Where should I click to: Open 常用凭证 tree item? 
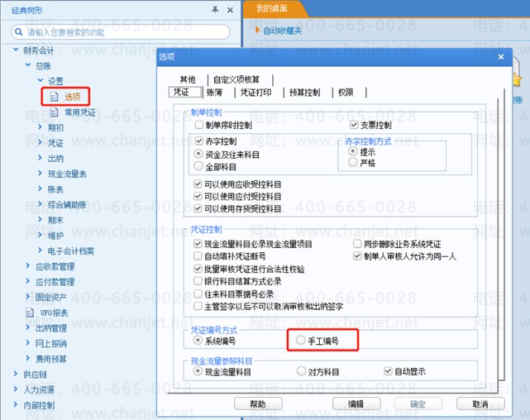80,112
